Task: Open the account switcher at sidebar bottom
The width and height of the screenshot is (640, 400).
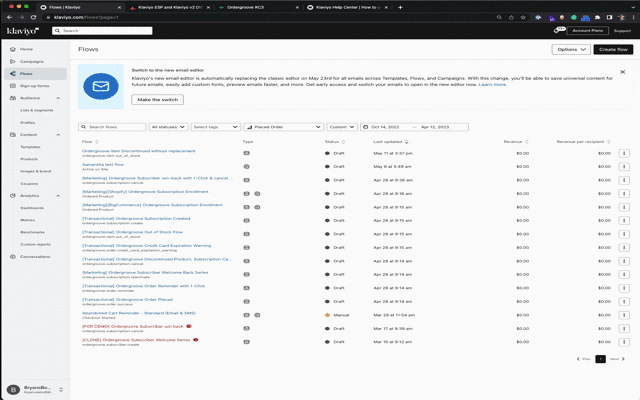Action: tap(36, 390)
